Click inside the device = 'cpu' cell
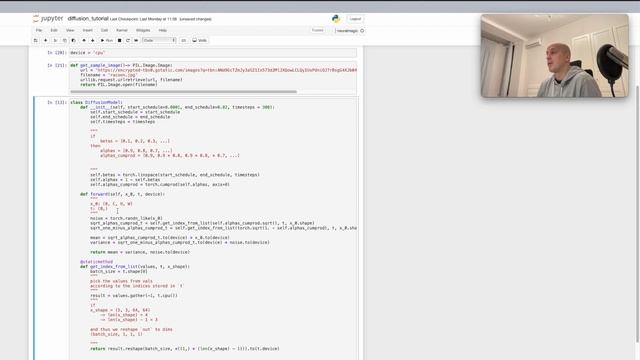 (x=213, y=53)
